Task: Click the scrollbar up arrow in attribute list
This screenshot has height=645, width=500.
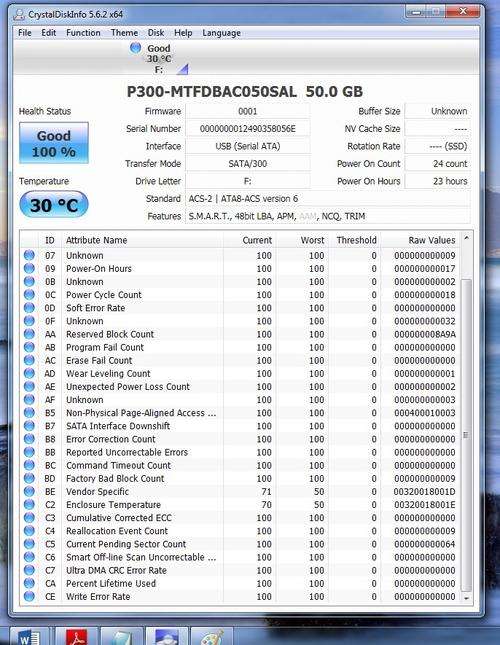Action: (x=466, y=238)
